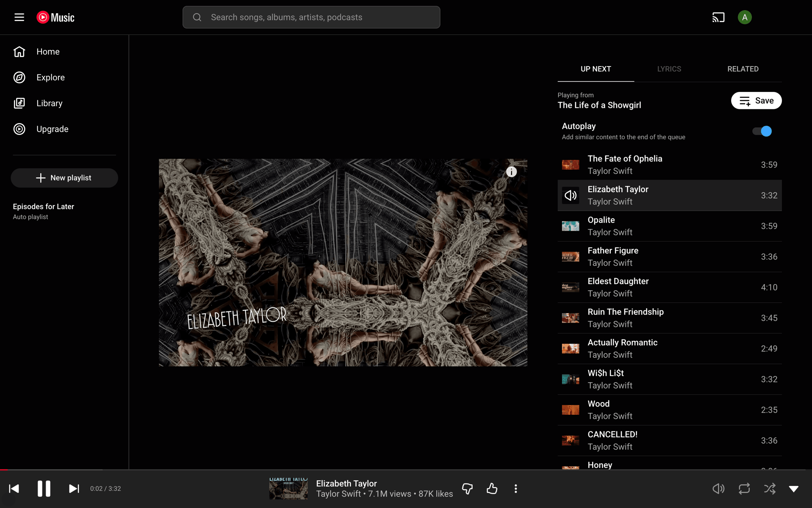Screen dimensions: 812x508
Task: Play Actually Romantic from the queue
Action: pos(669,348)
